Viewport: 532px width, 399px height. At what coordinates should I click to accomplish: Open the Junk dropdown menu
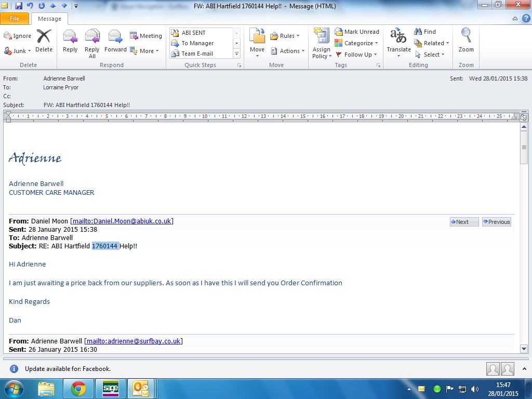pos(18,51)
